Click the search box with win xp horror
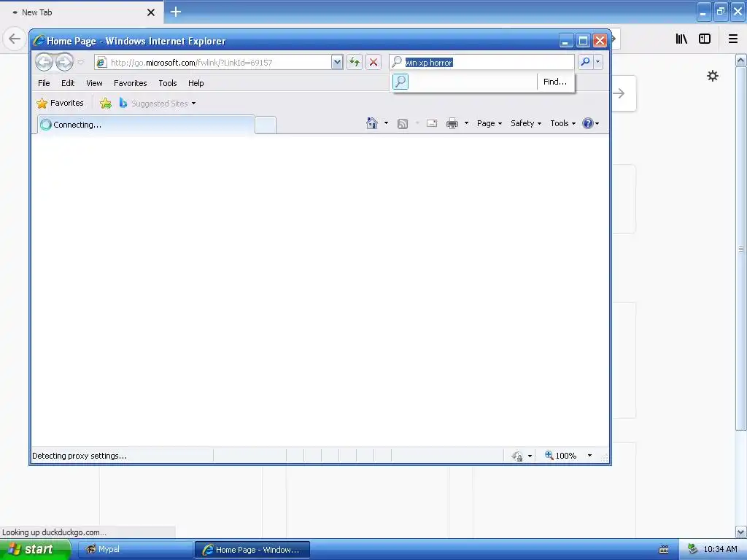The height and width of the screenshot is (560, 747). [482, 63]
